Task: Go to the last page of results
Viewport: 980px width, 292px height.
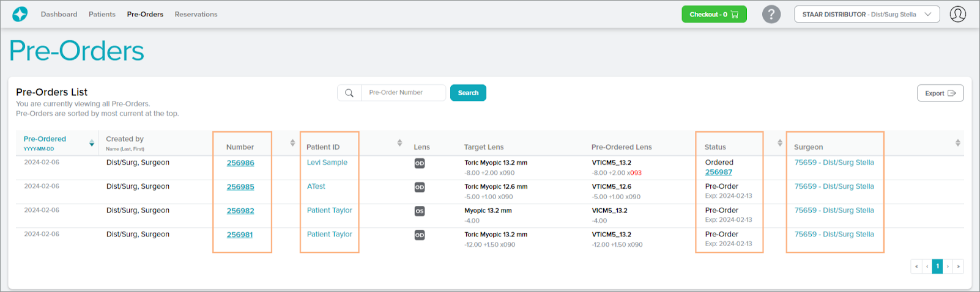Action: (959, 266)
